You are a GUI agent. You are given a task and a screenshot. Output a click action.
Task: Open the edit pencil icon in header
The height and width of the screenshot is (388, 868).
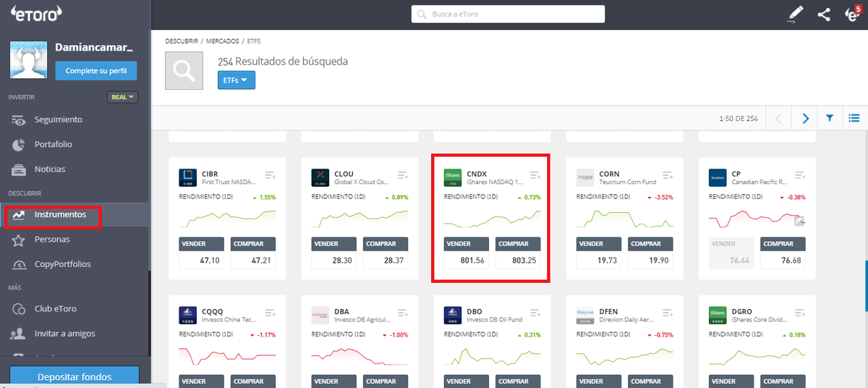[x=795, y=14]
